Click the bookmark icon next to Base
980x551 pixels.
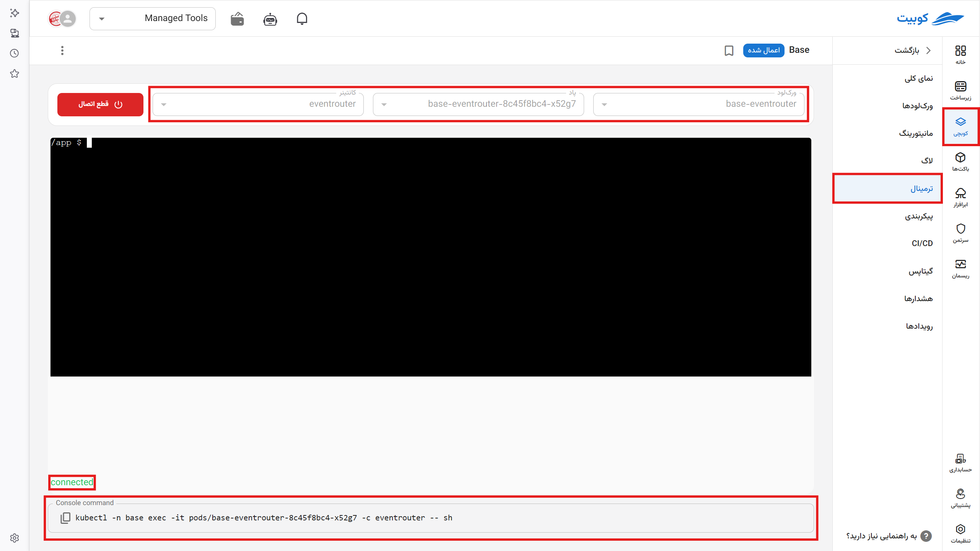pyautogui.click(x=729, y=51)
